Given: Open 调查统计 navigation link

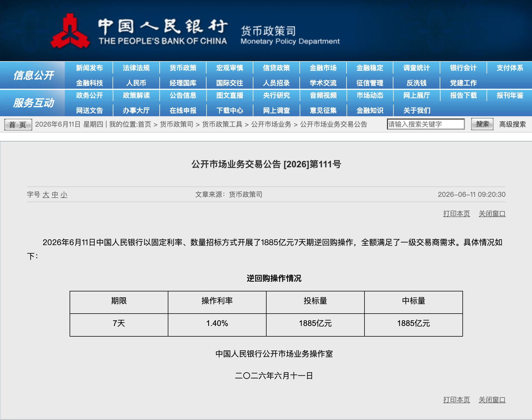Looking at the screenshot, I should (x=416, y=68).
